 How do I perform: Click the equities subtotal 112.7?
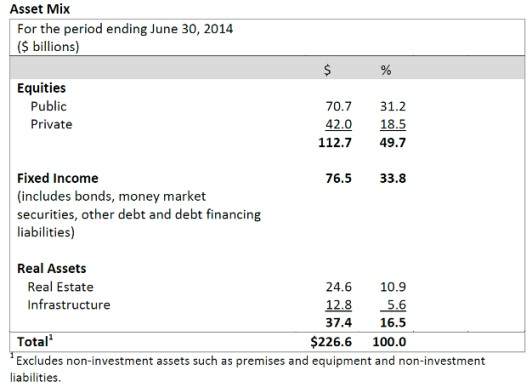[x=335, y=142]
